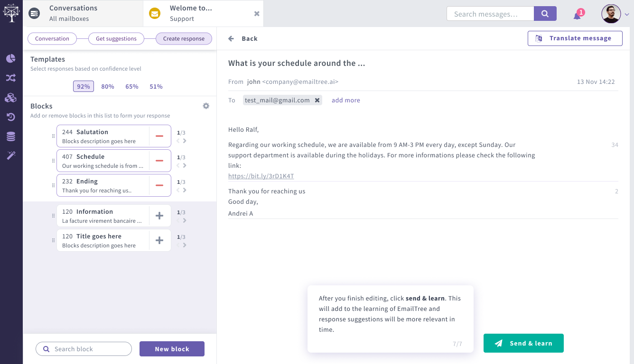Remove the Ending block from the response
Image resolution: width=634 pixels, height=364 pixels.
point(159,185)
